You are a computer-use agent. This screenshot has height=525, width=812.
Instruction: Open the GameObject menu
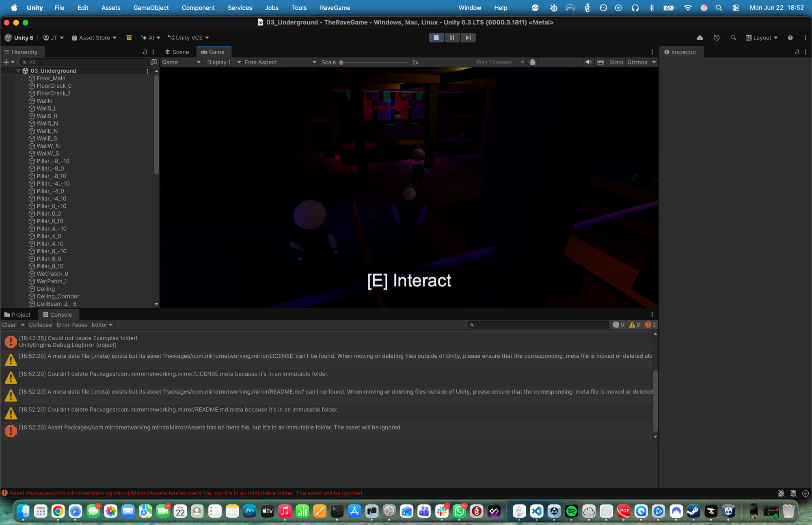point(151,8)
